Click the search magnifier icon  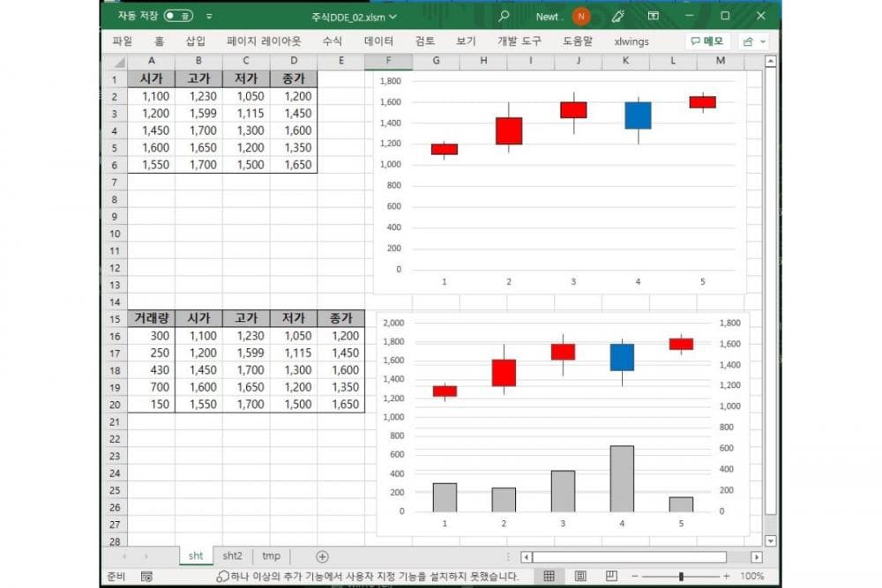pos(504,16)
